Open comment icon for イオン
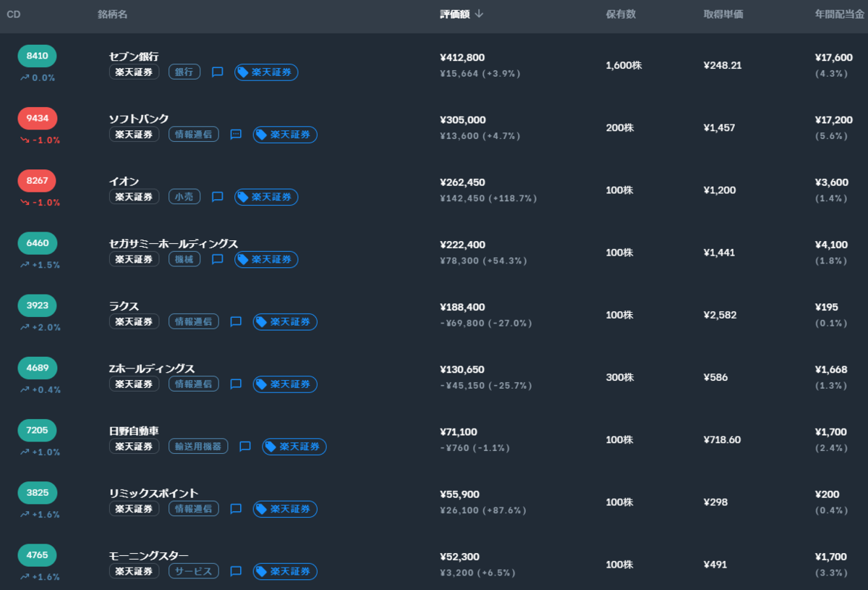The height and width of the screenshot is (590, 868). (x=217, y=197)
